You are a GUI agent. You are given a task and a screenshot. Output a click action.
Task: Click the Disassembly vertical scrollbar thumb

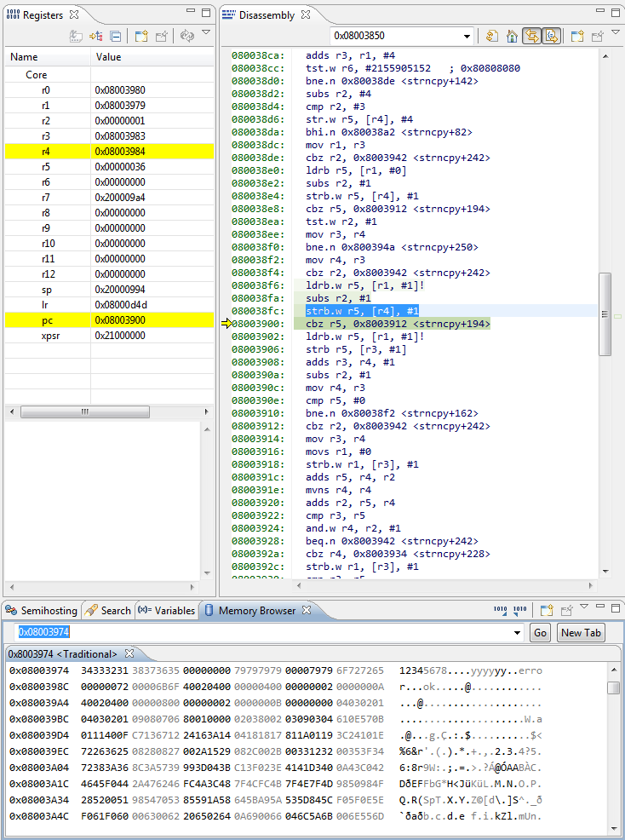[605, 314]
